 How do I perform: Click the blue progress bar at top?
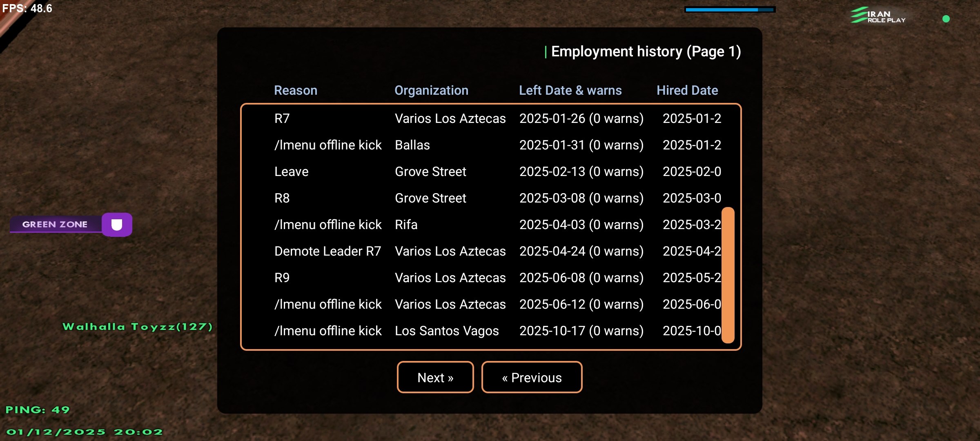[730, 9]
